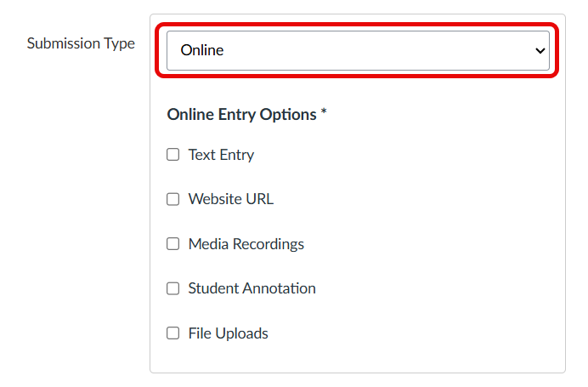Click the chevron arrow in Online dropdown
Viewport: 588px width, 387px height.
(540, 50)
